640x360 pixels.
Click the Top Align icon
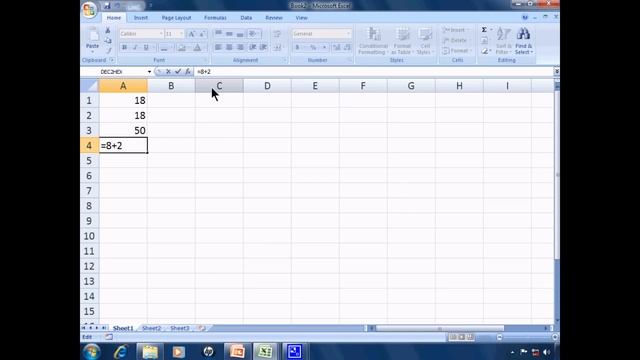(218, 33)
